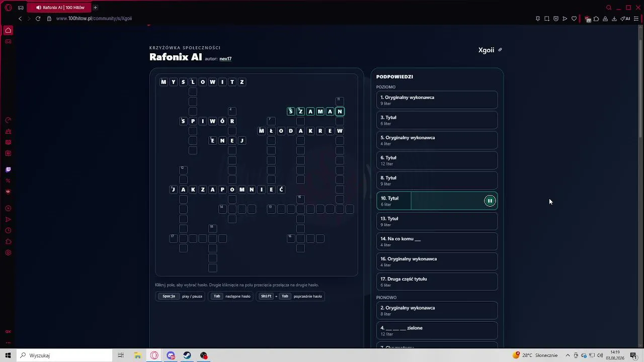Viewport: 644px width, 362px height.
Task: Open the Easy Setup sliders icon
Action: click(636, 19)
